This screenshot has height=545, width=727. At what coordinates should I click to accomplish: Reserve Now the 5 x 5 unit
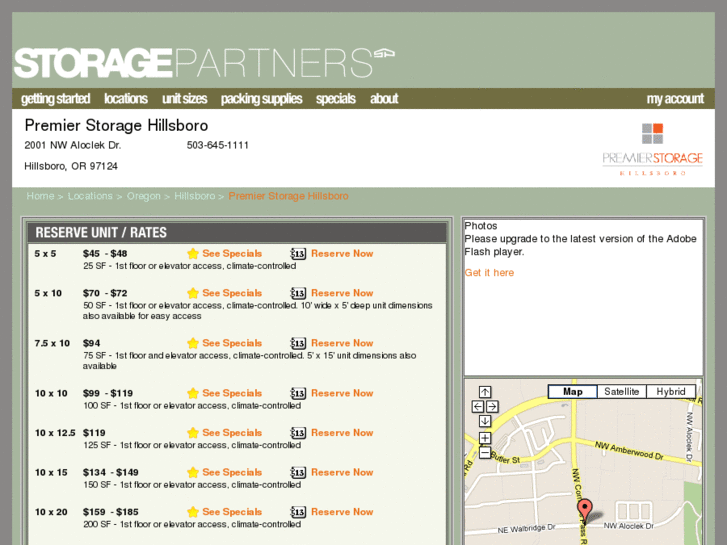click(x=342, y=254)
